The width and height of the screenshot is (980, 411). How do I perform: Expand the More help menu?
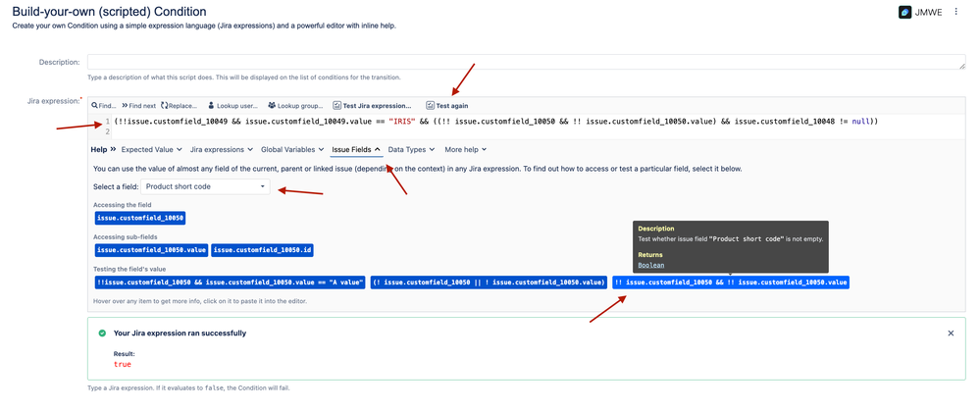(x=466, y=150)
